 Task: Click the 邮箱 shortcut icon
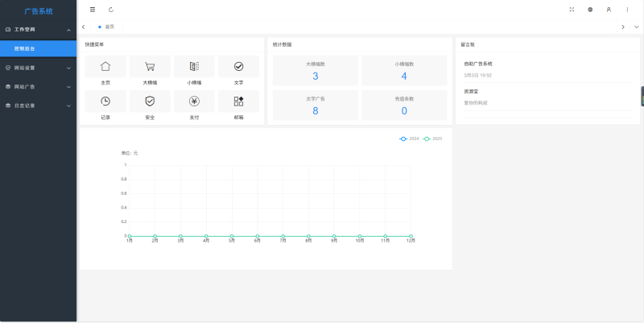(x=238, y=101)
